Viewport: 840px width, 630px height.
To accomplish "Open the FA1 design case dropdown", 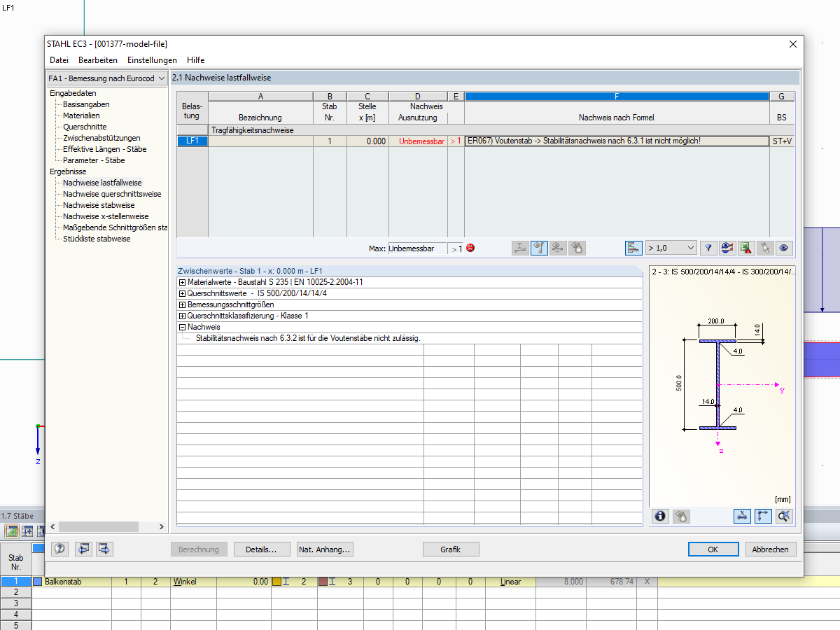I will point(106,78).
